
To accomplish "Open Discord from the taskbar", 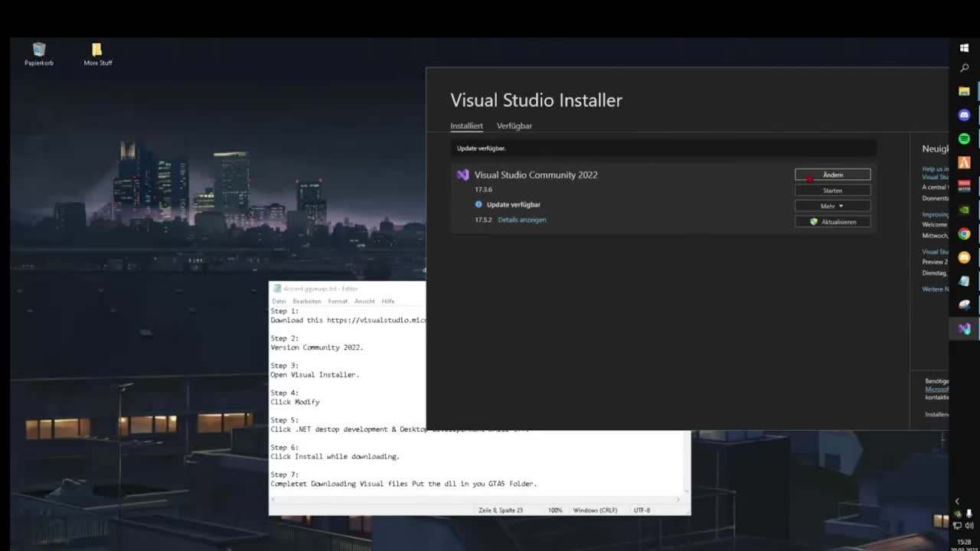I will click(x=964, y=115).
